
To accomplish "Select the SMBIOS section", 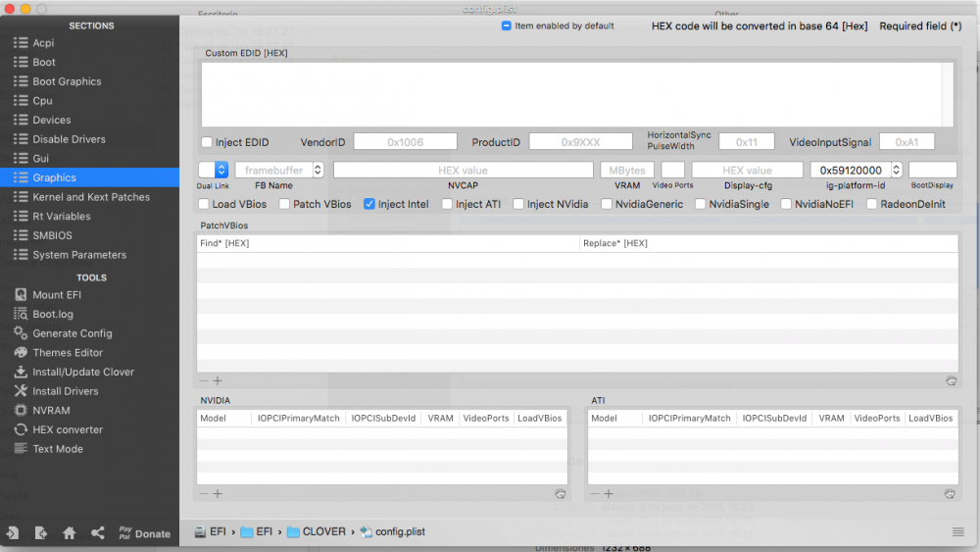I will click(89, 235).
